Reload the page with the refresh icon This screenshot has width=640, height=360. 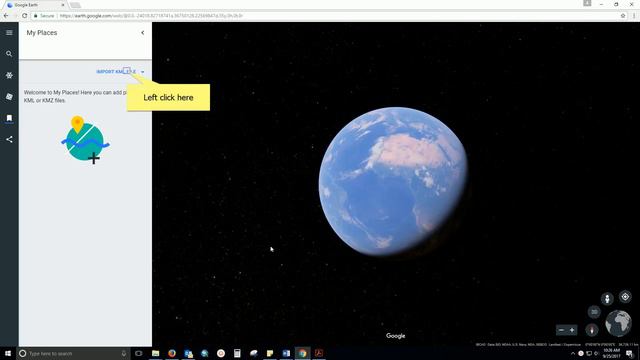point(24,16)
